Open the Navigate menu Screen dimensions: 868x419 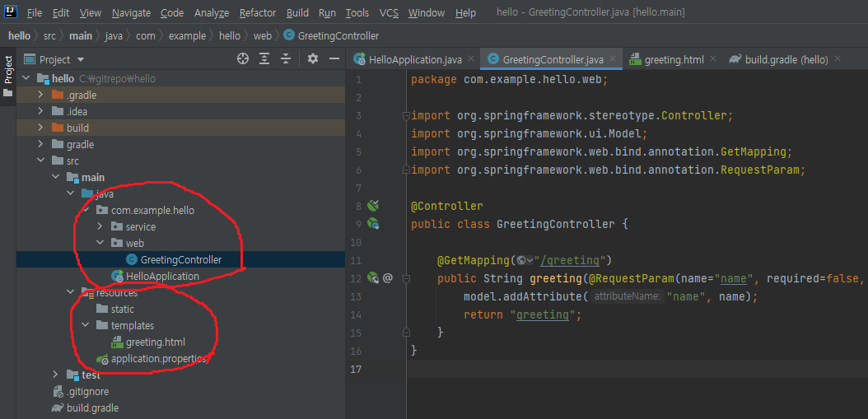coord(131,12)
